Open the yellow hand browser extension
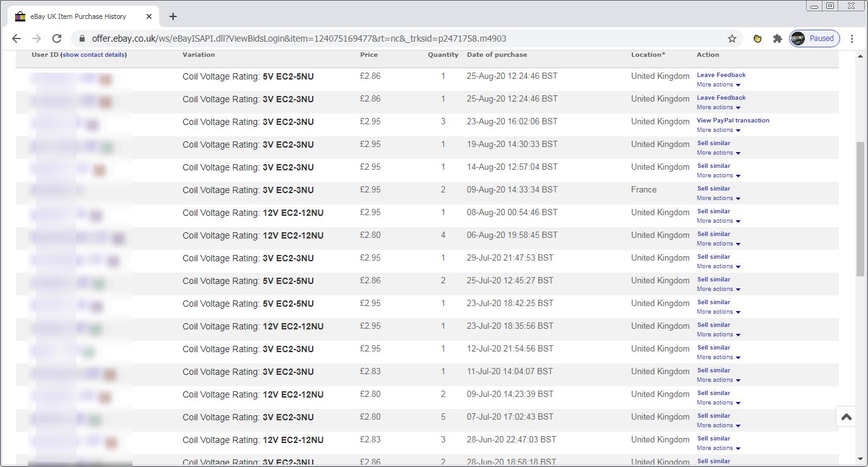 point(757,38)
